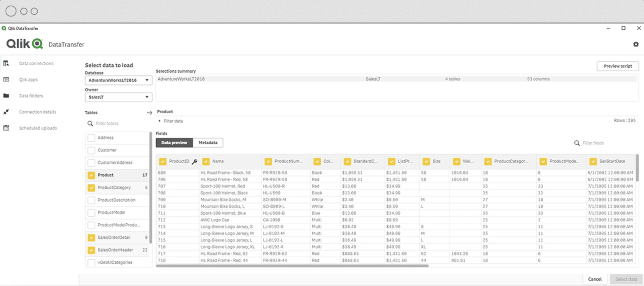Image resolution: width=644 pixels, height=286 pixels.
Task: Click the data preview vertical scrollbar
Action: (x=637, y=168)
